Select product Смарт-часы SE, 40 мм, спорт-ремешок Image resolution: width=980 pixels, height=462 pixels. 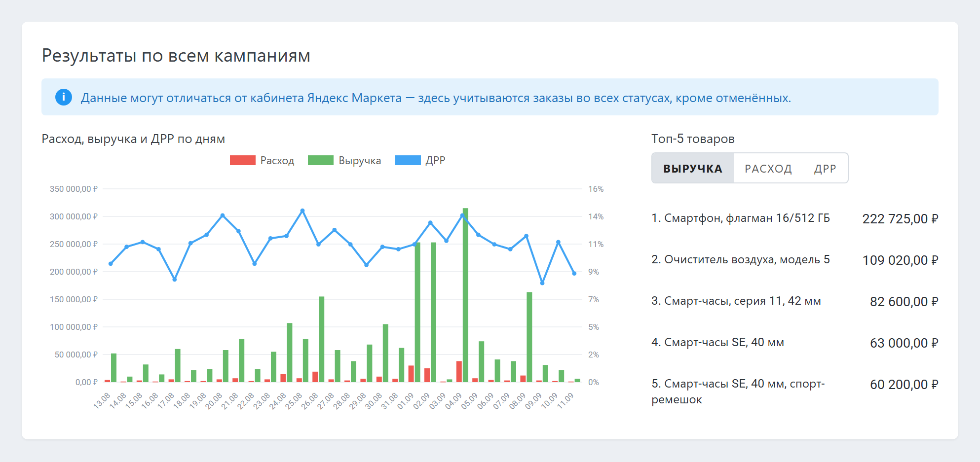coord(738,391)
